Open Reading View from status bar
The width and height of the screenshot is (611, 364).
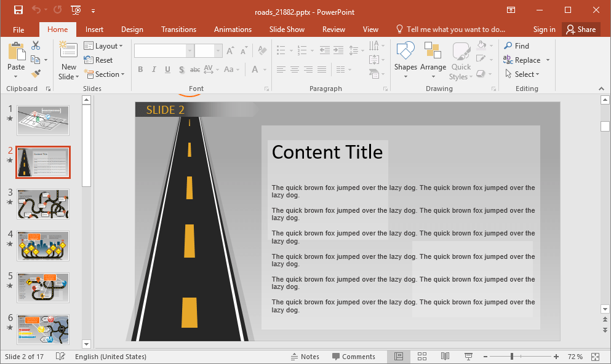(x=445, y=356)
